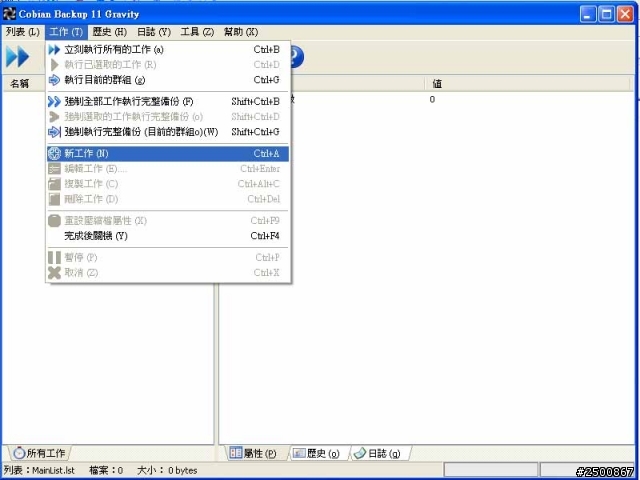This screenshot has height=480, width=640.
Task: Switch to the 所有工作 tab
Action: pos(40,453)
